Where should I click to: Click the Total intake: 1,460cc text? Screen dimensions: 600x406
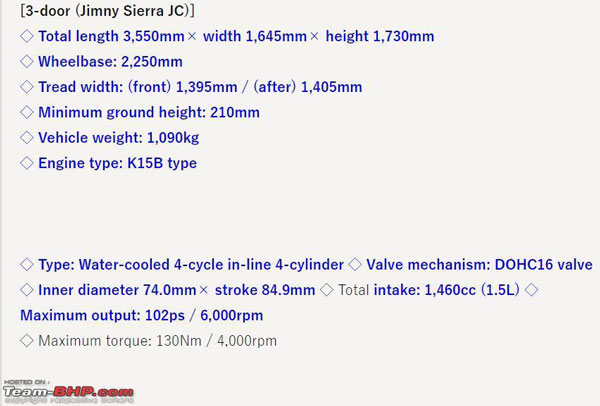click(x=429, y=290)
